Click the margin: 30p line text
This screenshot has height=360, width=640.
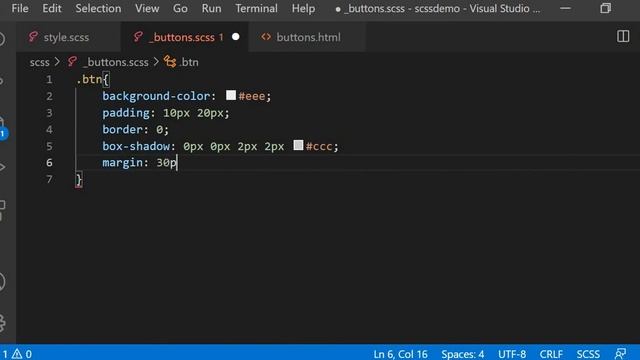pos(139,162)
